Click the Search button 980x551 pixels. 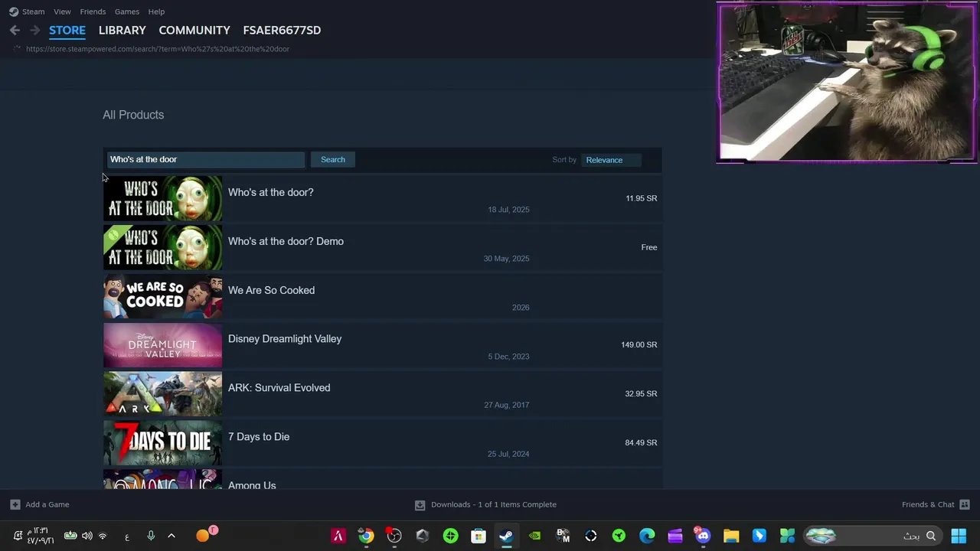(x=333, y=159)
